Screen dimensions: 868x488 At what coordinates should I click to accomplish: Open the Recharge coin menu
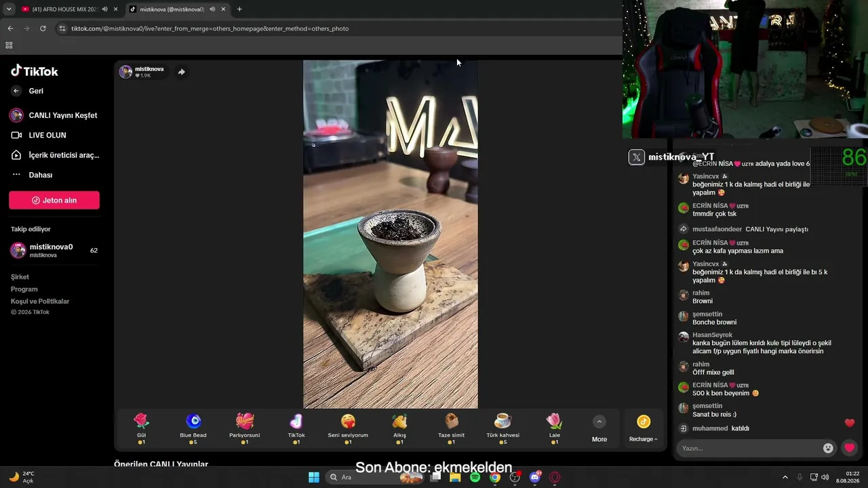click(644, 428)
